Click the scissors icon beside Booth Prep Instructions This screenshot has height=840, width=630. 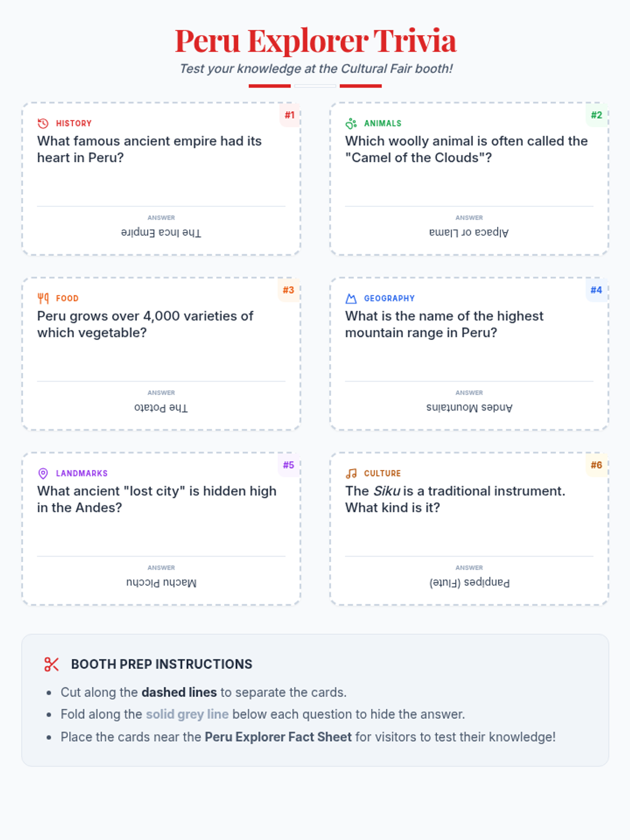[51, 664]
